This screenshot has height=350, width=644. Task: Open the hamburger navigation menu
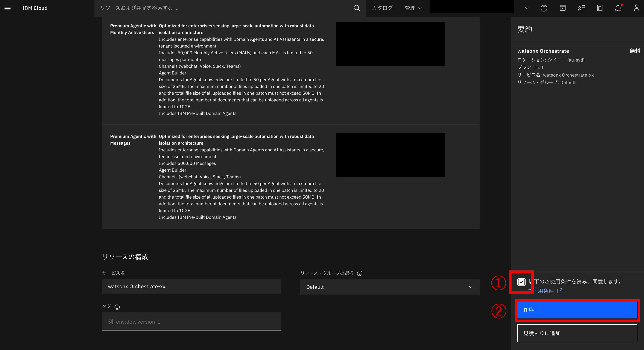[x=8, y=8]
